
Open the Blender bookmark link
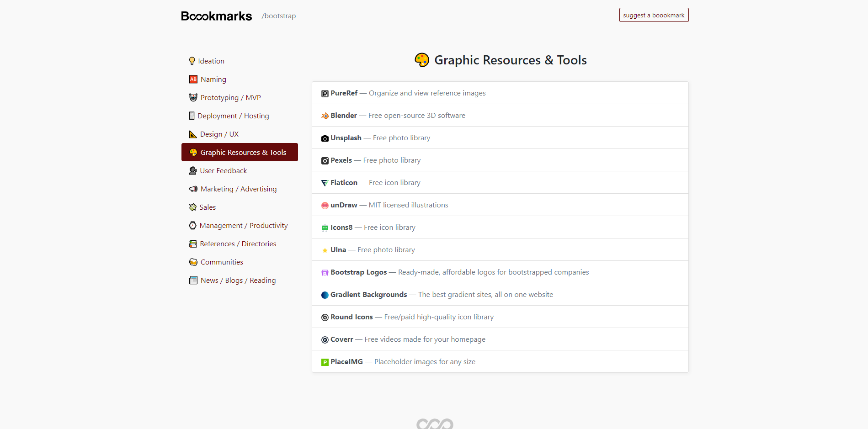[500, 115]
